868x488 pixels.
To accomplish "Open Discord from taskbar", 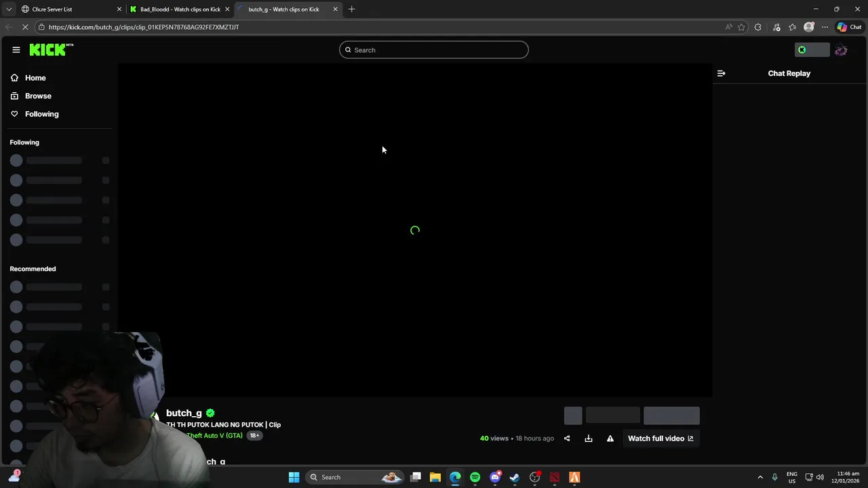I will point(495,477).
